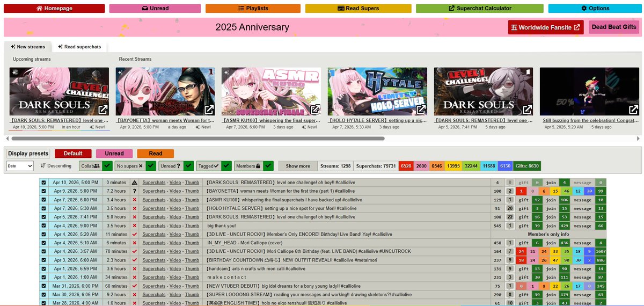Open Playlists from the orange nav button
644x306 pixels.
pyautogui.click(x=253, y=9)
